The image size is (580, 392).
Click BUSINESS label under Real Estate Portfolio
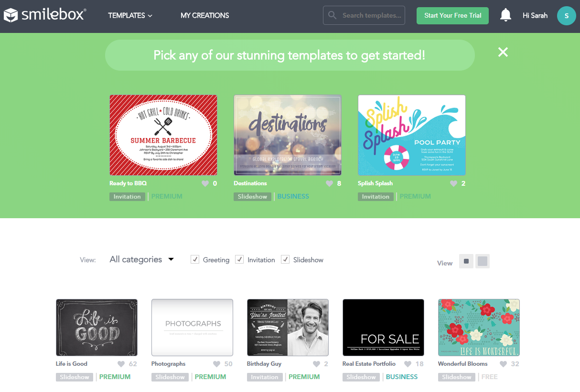pos(402,377)
